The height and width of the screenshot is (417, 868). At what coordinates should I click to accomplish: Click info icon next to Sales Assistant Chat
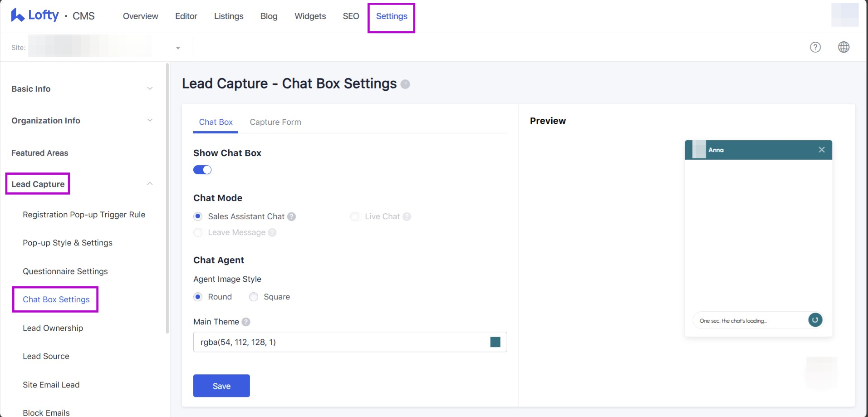[x=292, y=217]
